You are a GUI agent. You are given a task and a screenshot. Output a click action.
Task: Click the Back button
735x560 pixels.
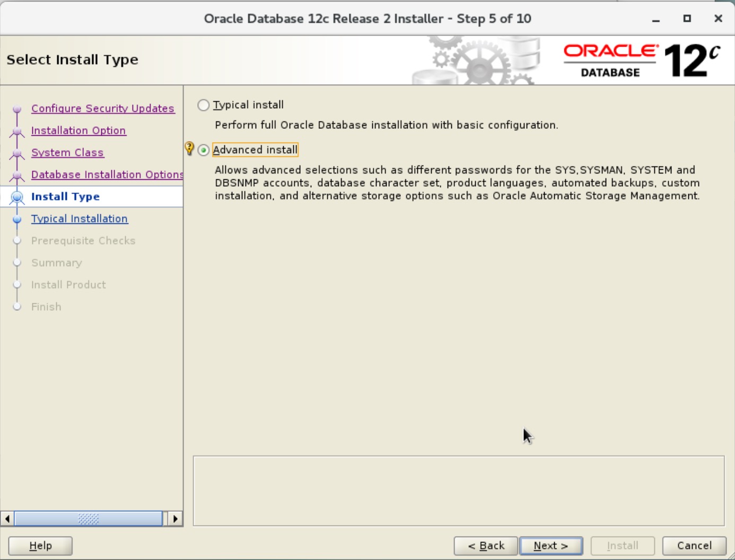coord(486,546)
